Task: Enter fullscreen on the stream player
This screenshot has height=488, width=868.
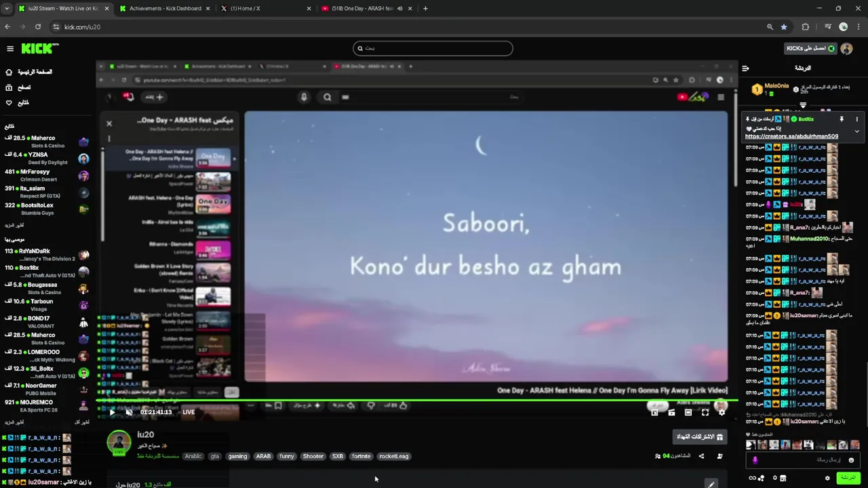Action: tap(705, 412)
